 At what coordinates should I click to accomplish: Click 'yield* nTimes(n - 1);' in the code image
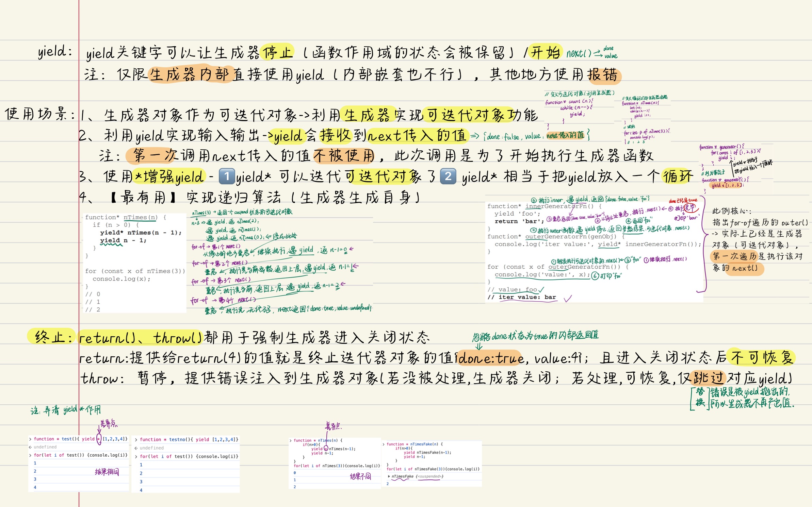141,233
